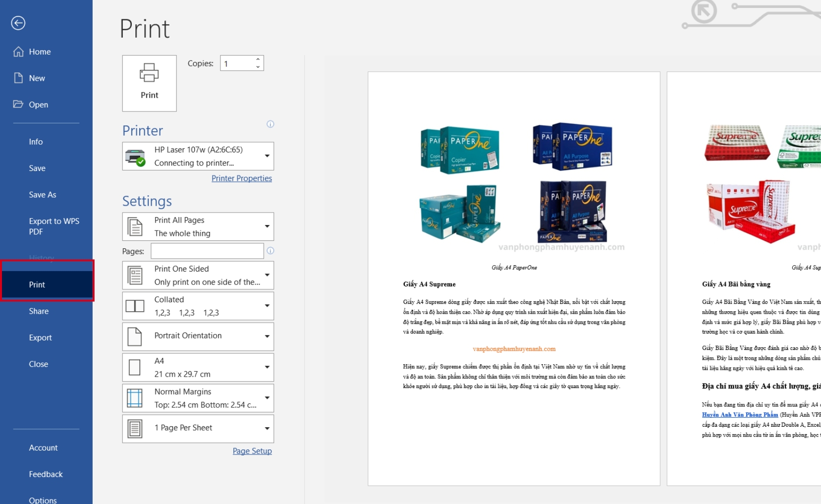The image size is (821, 504).
Task: Click the New document icon
Action: 18,78
